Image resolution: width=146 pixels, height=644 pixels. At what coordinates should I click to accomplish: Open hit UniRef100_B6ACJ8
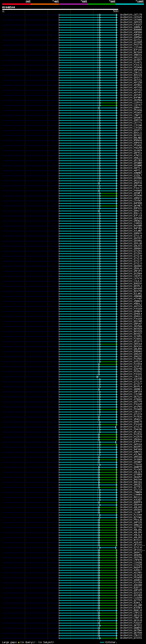[x=131, y=610]
